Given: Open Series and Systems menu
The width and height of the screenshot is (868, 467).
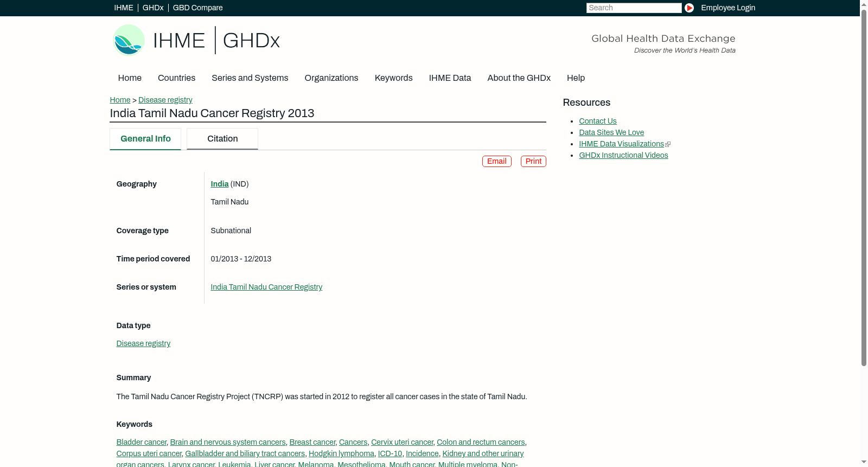Looking at the screenshot, I should click(250, 78).
